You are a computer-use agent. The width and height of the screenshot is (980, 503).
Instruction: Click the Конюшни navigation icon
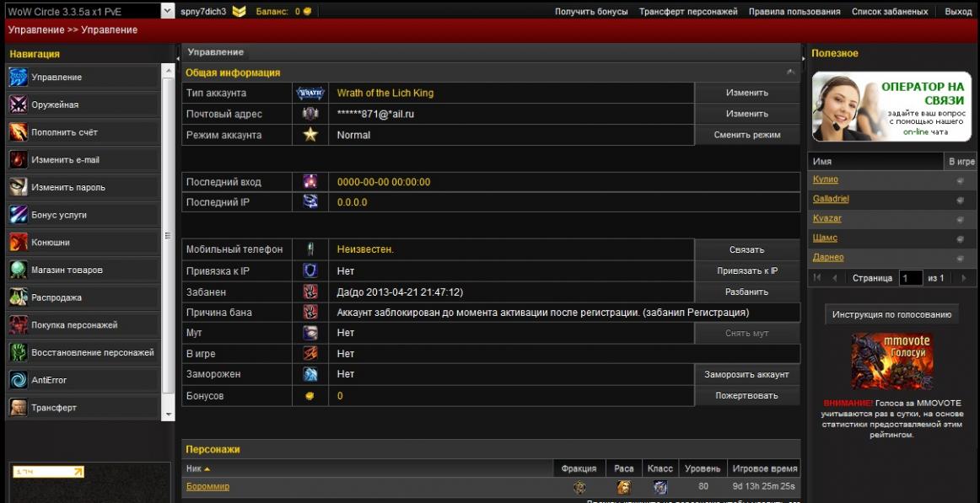(x=18, y=243)
